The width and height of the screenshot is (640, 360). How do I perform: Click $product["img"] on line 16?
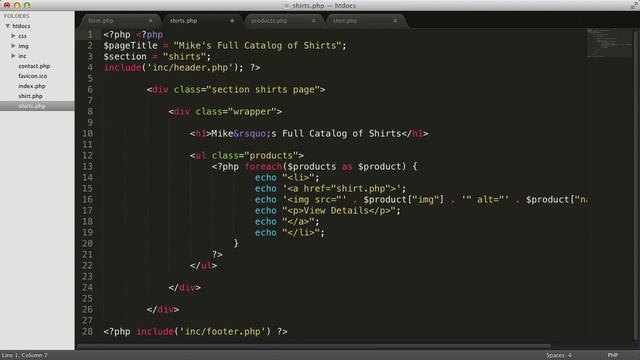coord(403,200)
